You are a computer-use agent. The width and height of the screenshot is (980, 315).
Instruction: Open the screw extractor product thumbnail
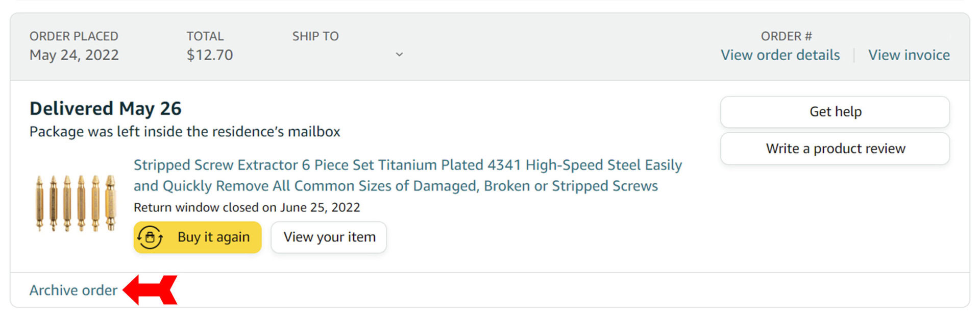pos(76,203)
